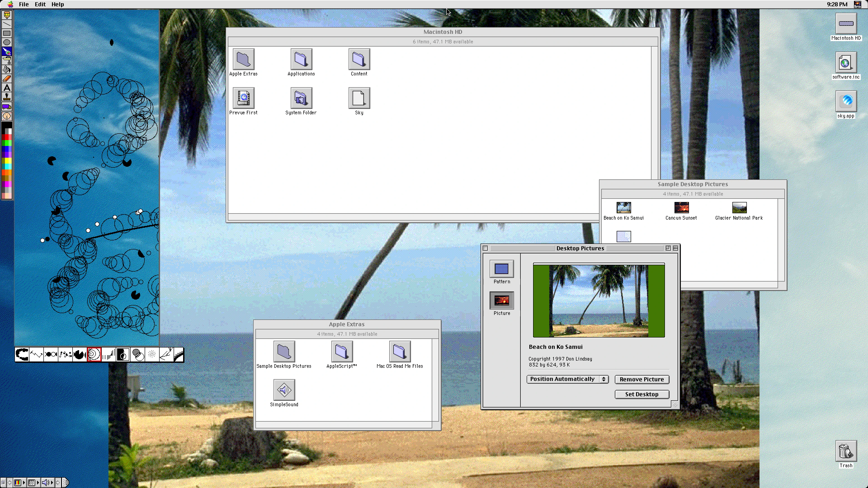The width and height of the screenshot is (868, 488).
Task: Open the Edit menu
Action: (40, 4)
